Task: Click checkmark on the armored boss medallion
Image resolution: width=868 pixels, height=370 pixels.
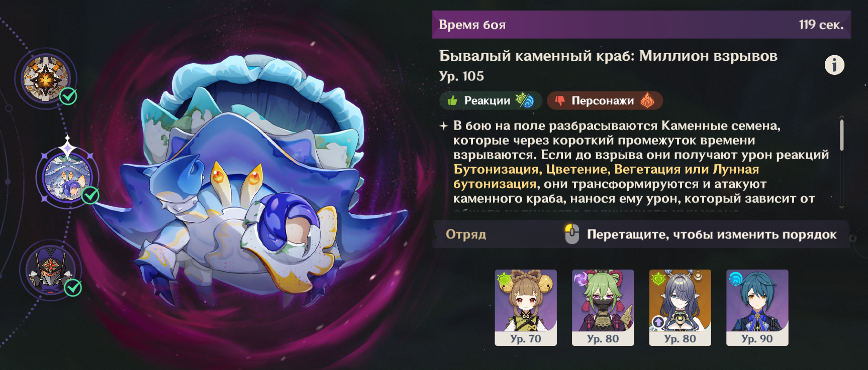Action: click(x=73, y=288)
